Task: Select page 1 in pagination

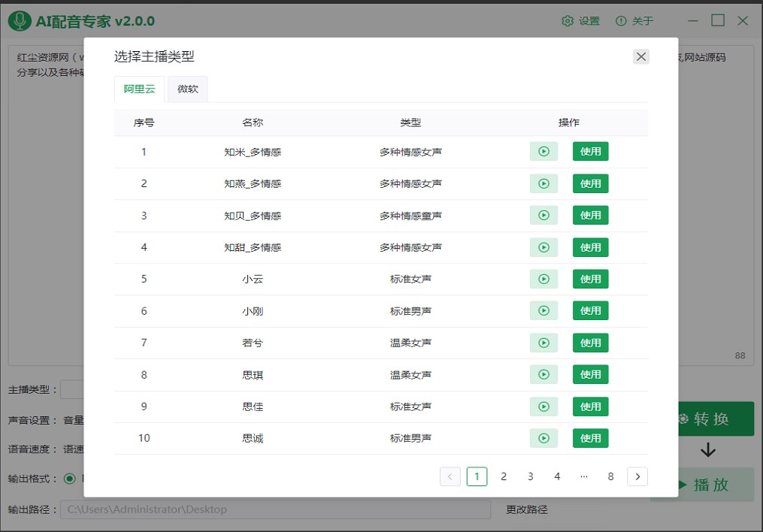Action: pos(477,476)
